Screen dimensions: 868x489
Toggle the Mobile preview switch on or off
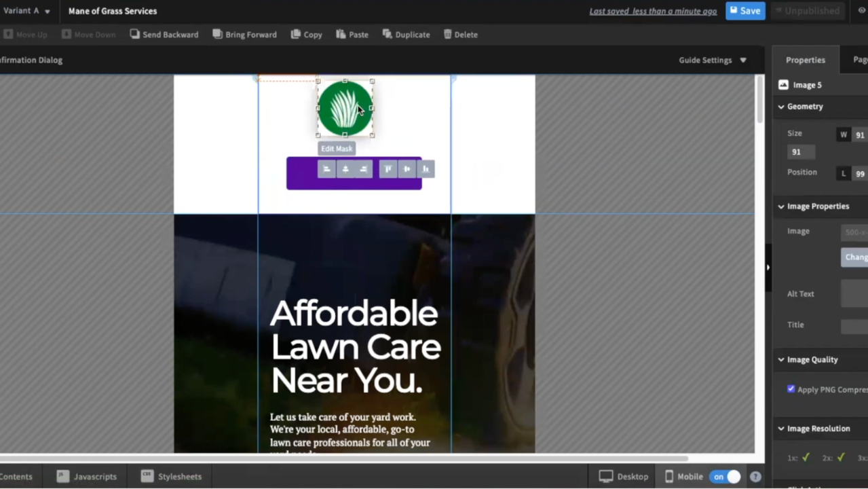(725, 476)
